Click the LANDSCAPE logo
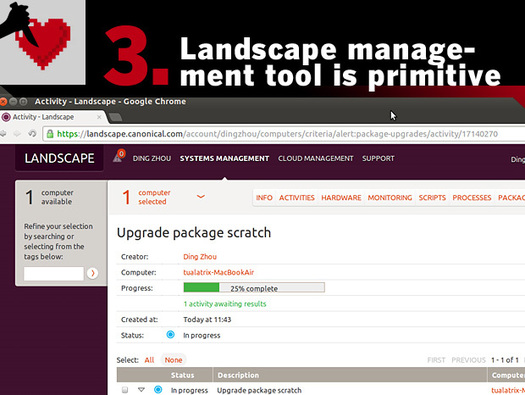525x395 pixels. click(59, 158)
